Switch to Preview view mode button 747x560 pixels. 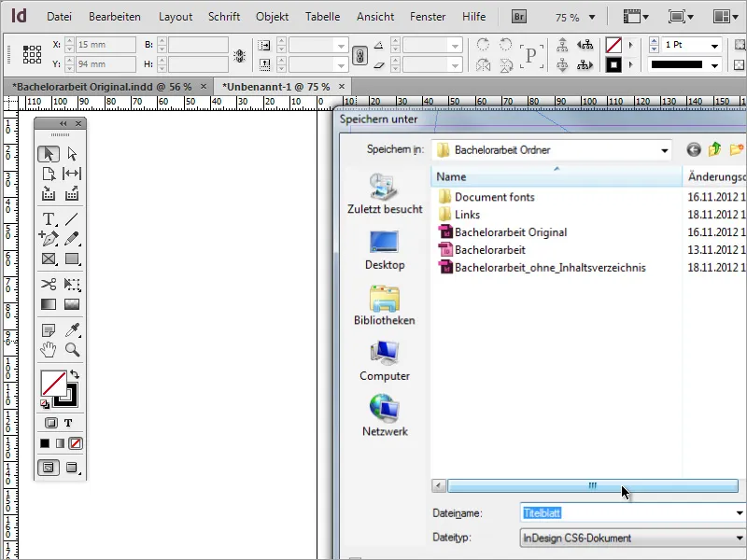point(72,468)
